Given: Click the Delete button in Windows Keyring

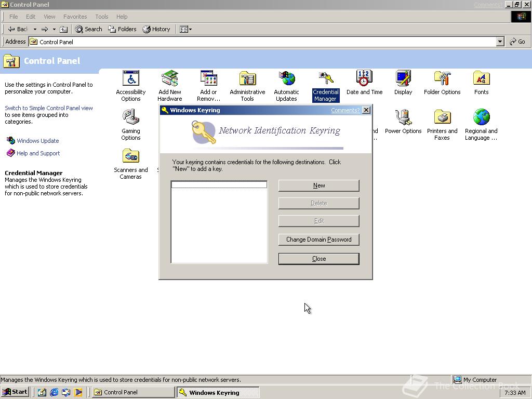Looking at the screenshot, I should (x=319, y=203).
